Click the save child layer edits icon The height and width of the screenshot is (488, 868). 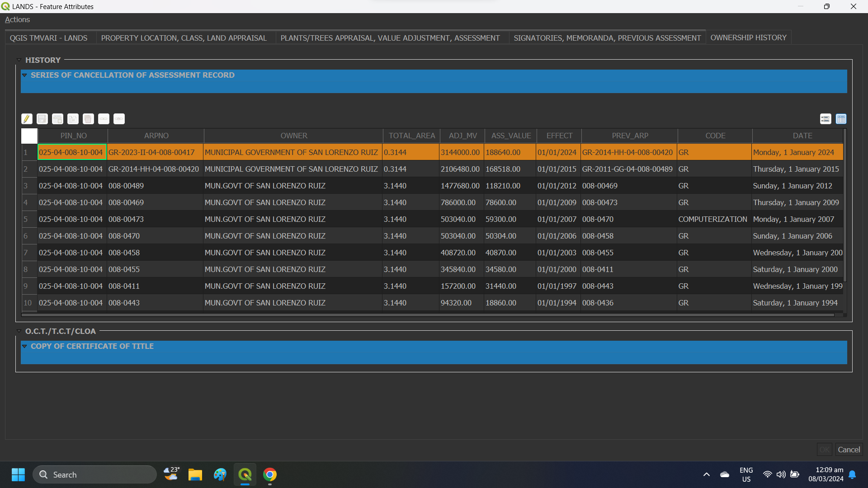click(42, 119)
